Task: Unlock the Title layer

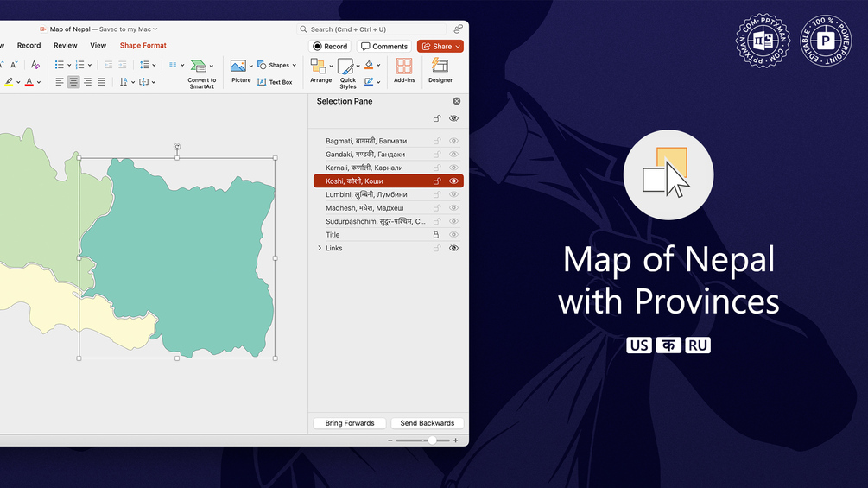Action: pyautogui.click(x=436, y=235)
